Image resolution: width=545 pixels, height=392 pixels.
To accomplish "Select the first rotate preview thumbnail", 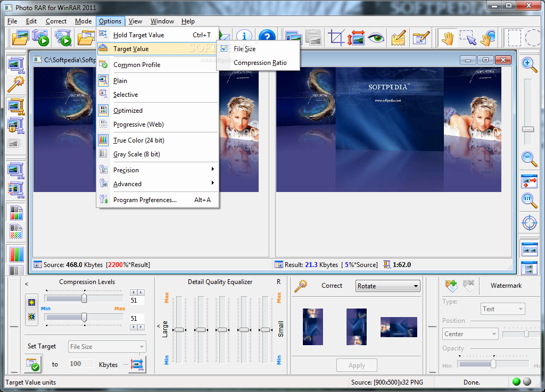I will tap(313, 327).
